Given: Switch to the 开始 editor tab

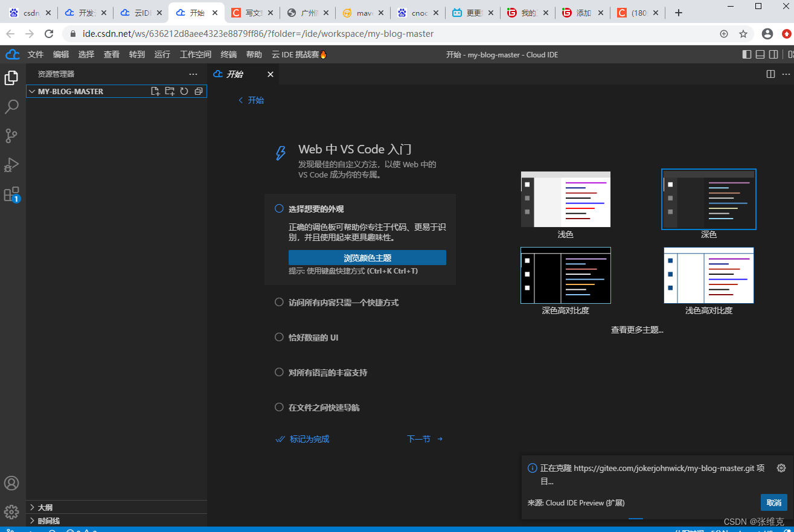Looking at the screenshot, I should coord(235,74).
